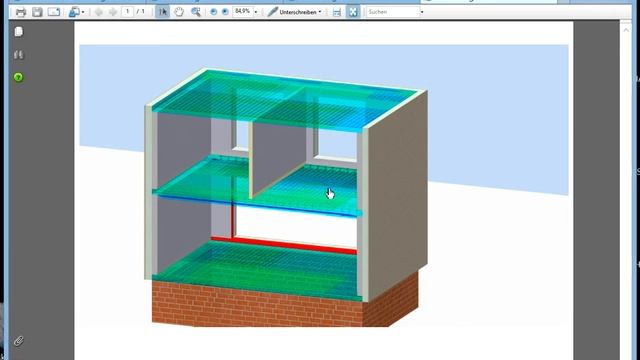Screen dimensions: 640x360
Task: Choose the marquee zoom magnifier tool
Action: click(196, 12)
